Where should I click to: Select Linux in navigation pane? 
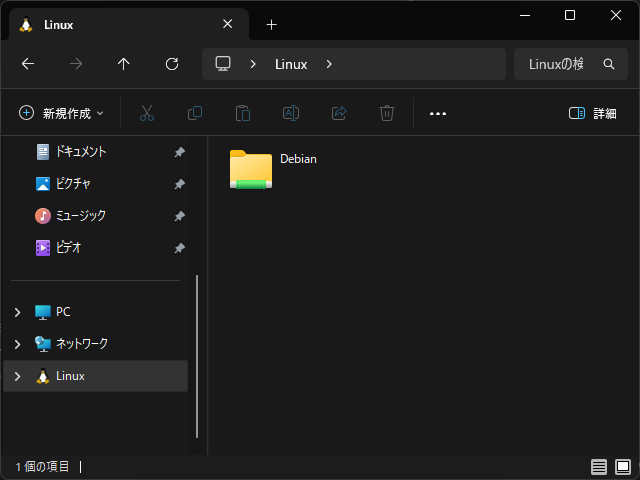point(95,376)
